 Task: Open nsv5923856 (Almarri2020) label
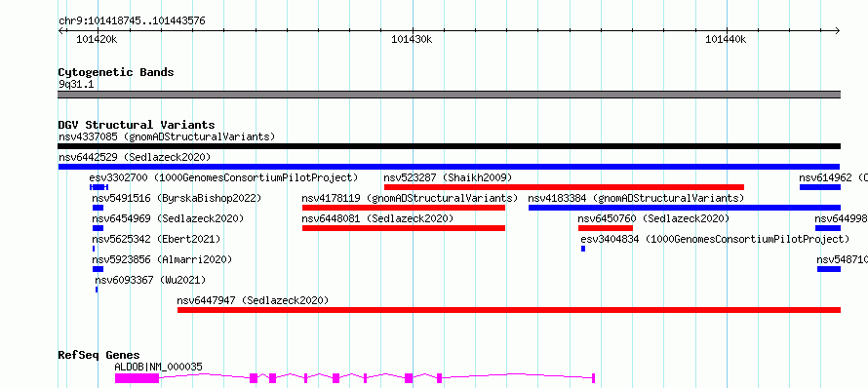(x=162, y=259)
